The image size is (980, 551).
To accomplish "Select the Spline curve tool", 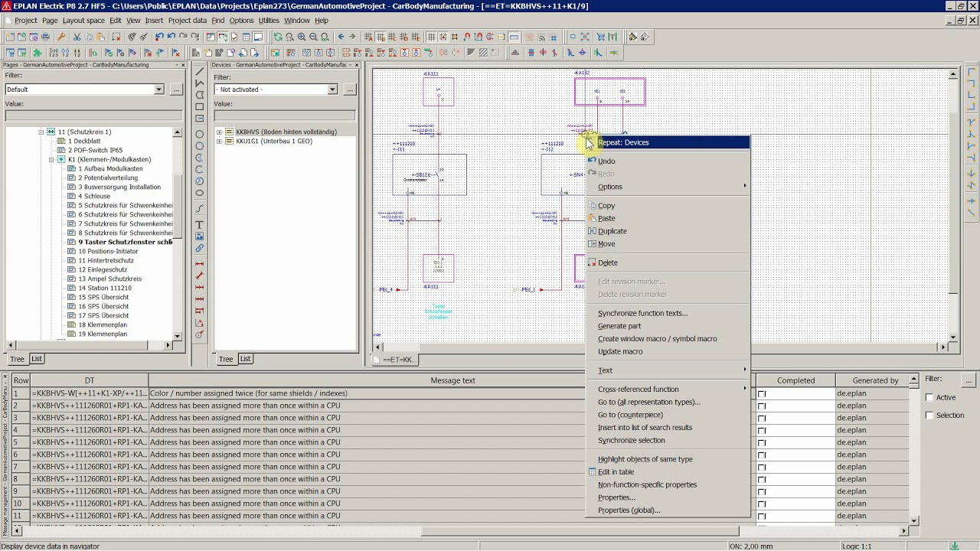I will [x=199, y=208].
